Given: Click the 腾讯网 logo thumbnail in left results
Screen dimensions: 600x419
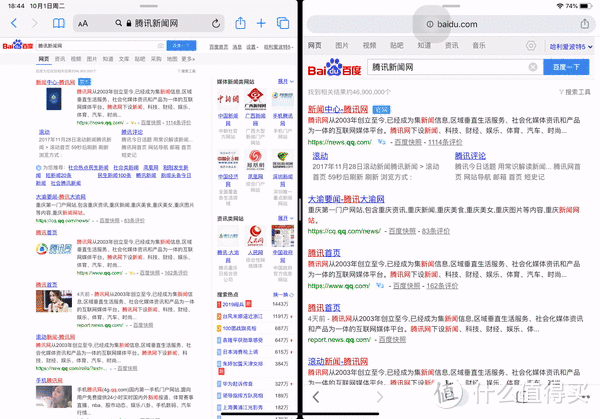Looking at the screenshot, I should (54, 249).
